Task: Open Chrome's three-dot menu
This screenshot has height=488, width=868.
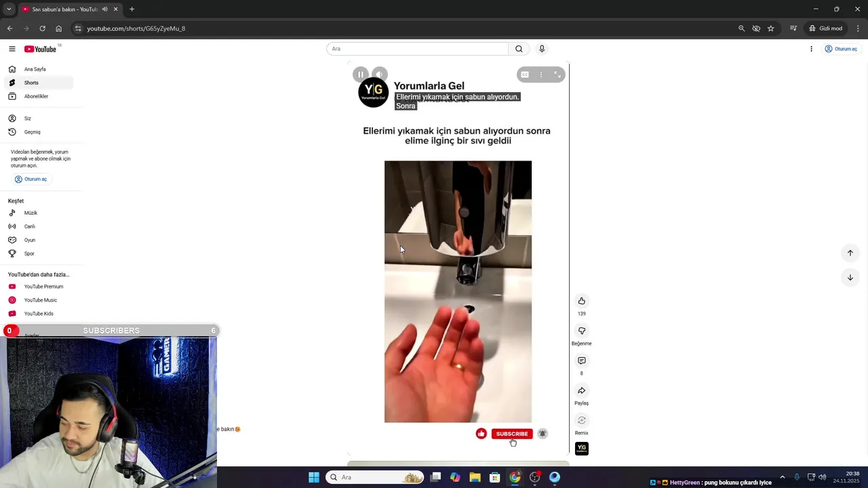Action: [859, 28]
